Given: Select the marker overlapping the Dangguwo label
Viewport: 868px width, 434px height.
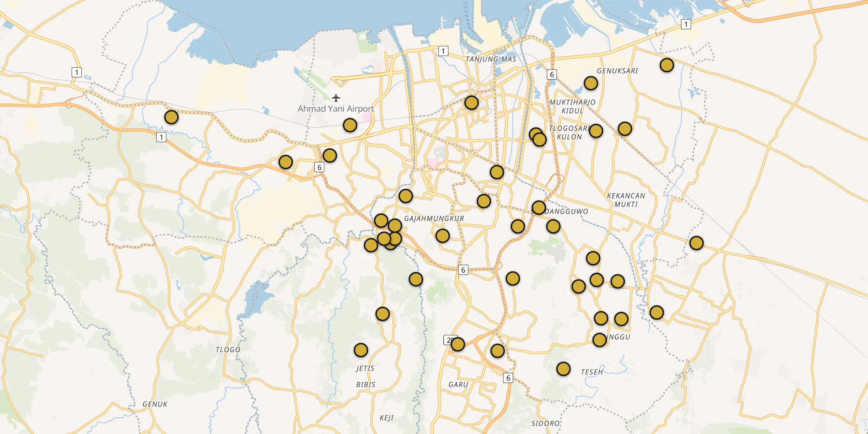Looking at the screenshot, I should [539, 208].
